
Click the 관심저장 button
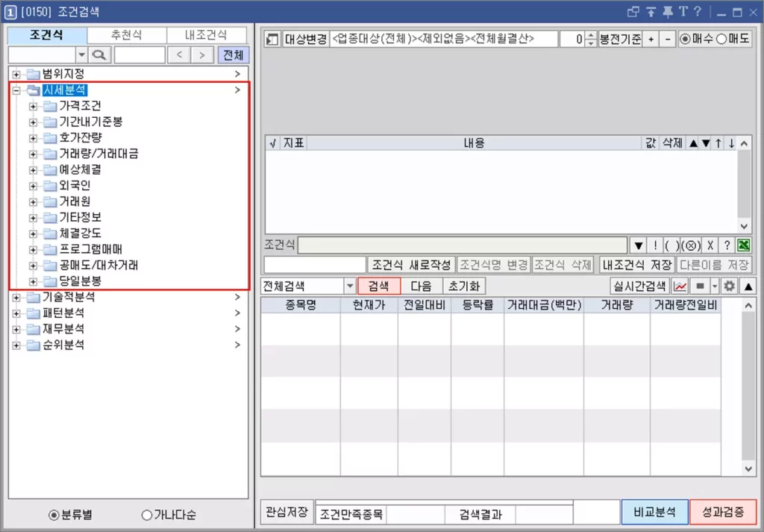[x=286, y=512]
